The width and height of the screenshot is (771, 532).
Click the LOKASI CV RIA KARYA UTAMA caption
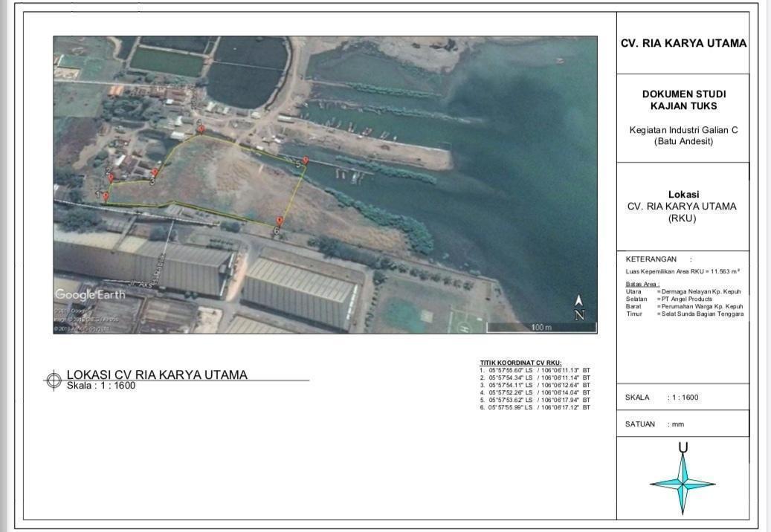[157, 374]
